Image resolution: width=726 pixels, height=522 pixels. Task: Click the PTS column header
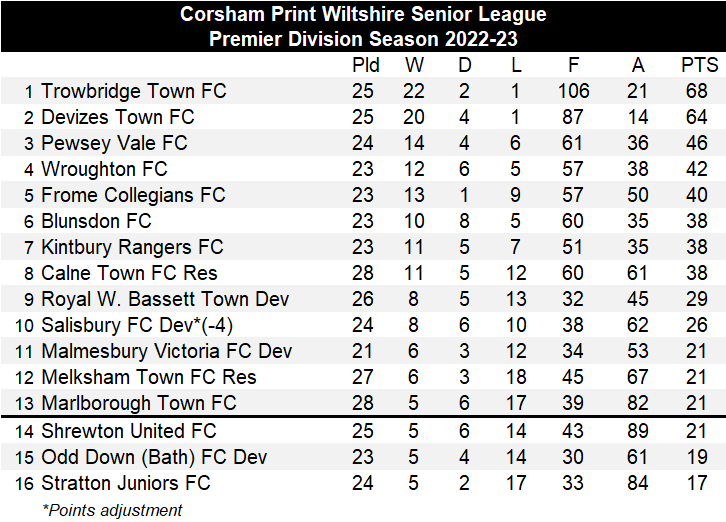pos(699,65)
